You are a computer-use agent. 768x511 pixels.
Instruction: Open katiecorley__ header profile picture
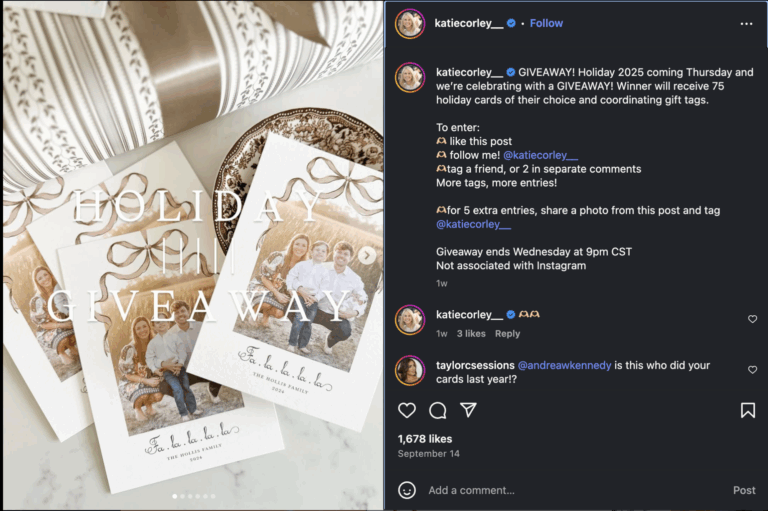tap(410, 23)
